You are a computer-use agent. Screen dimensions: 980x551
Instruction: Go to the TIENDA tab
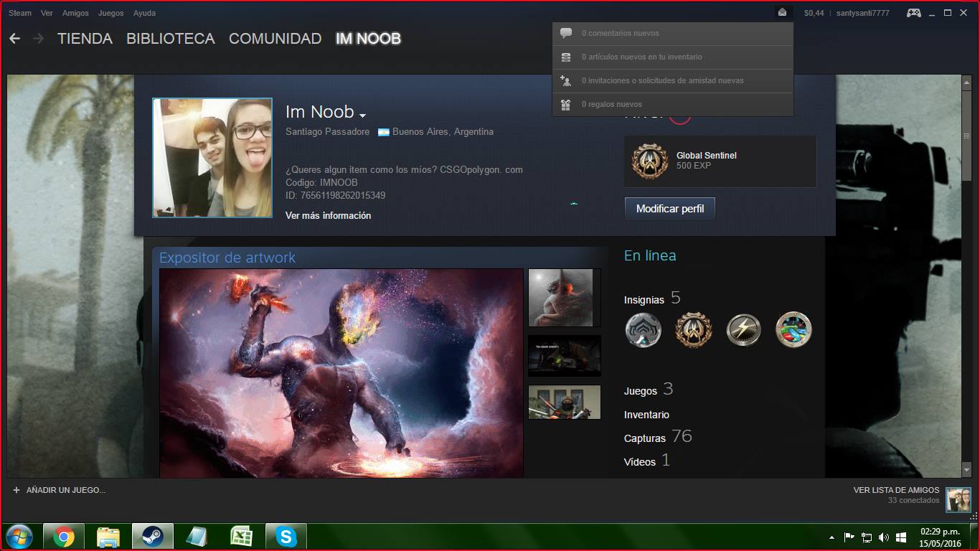[x=85, y=39]
